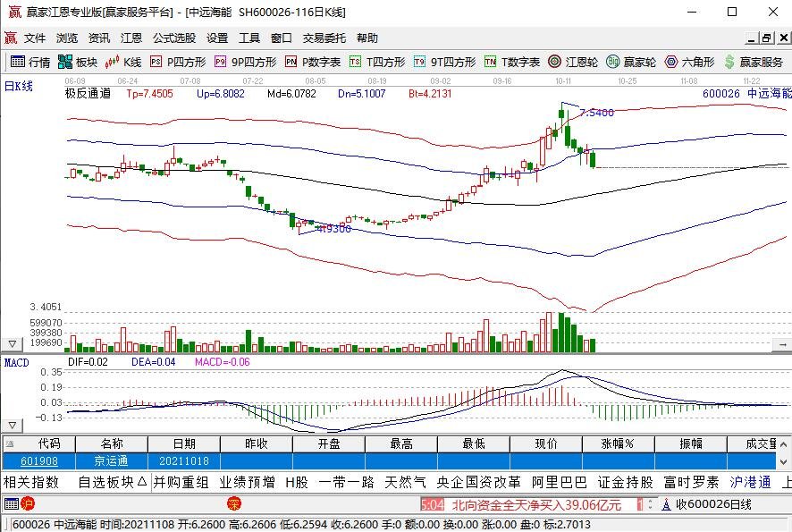
Task: Switch to the 业绩预增 tab
Action: click(247, 483)
